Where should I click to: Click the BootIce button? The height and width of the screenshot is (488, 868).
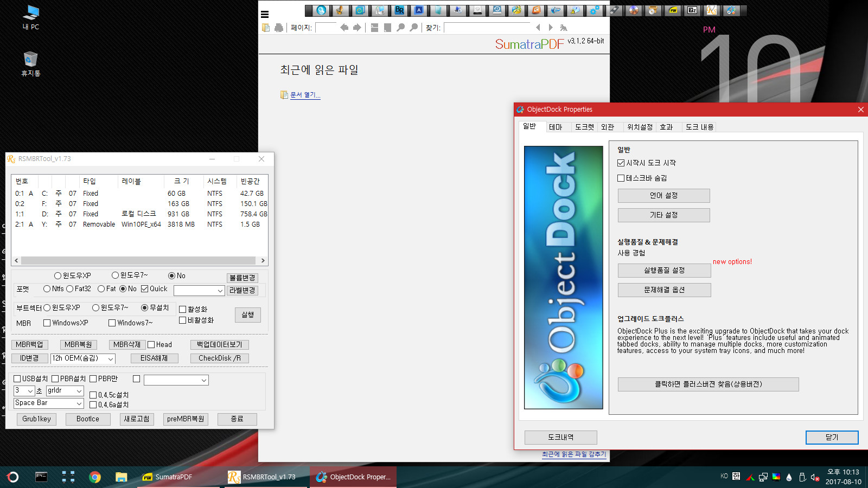[x=88, y=419]
